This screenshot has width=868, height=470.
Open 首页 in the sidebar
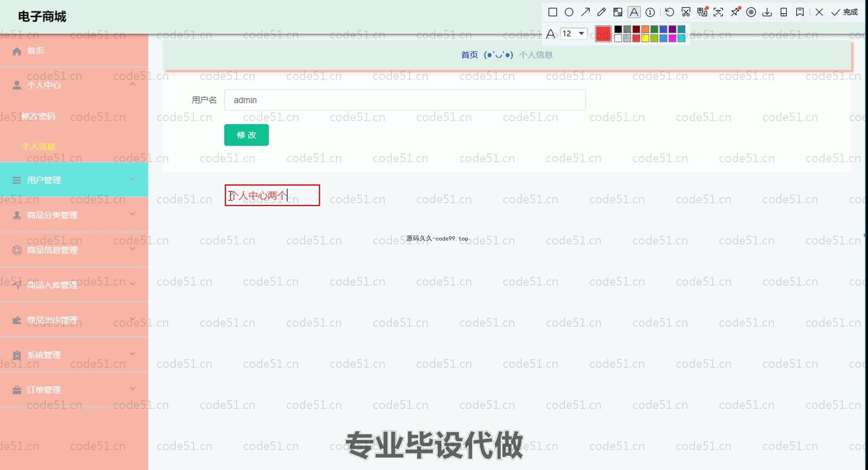pos(35,51)
